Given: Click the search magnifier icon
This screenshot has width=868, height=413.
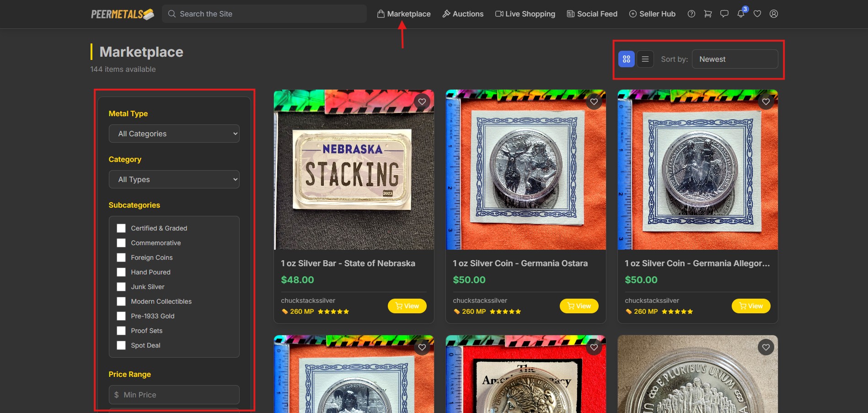Looking at the screenshot, I should click(x=172, y=14).
